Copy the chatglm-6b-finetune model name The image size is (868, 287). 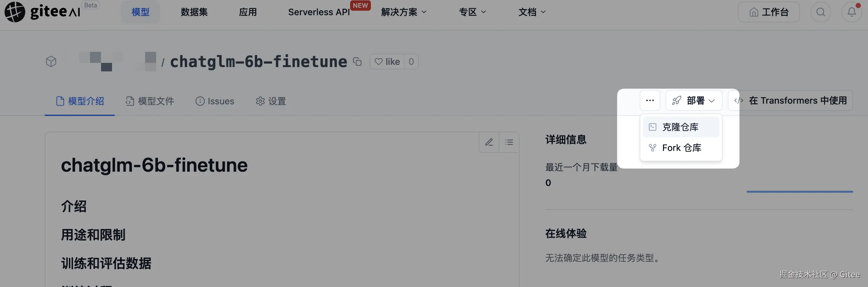click(357, 62)
